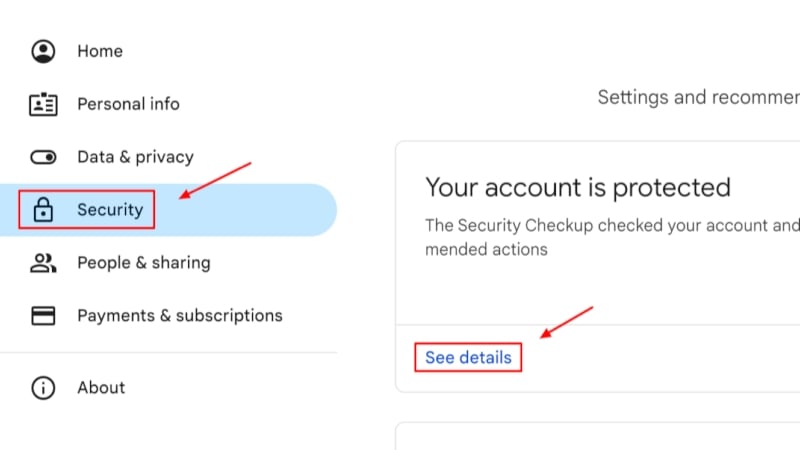Click the See details link

point(468,357)
